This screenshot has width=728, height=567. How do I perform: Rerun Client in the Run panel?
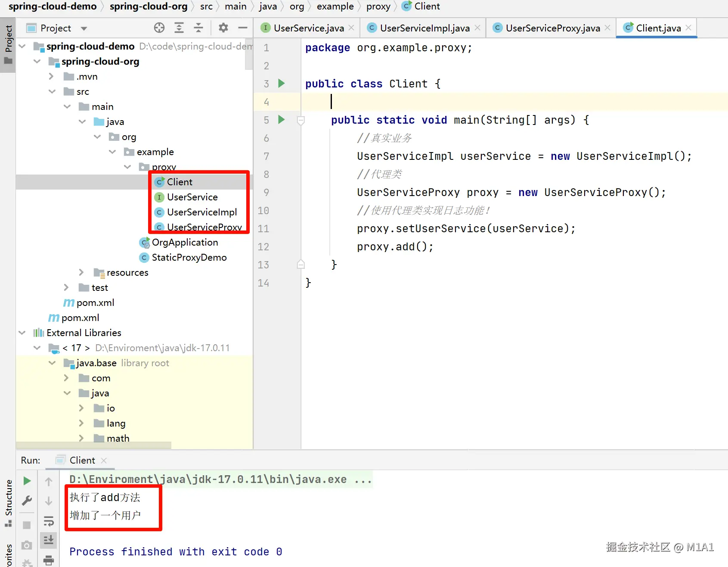(x=27, y=481)
